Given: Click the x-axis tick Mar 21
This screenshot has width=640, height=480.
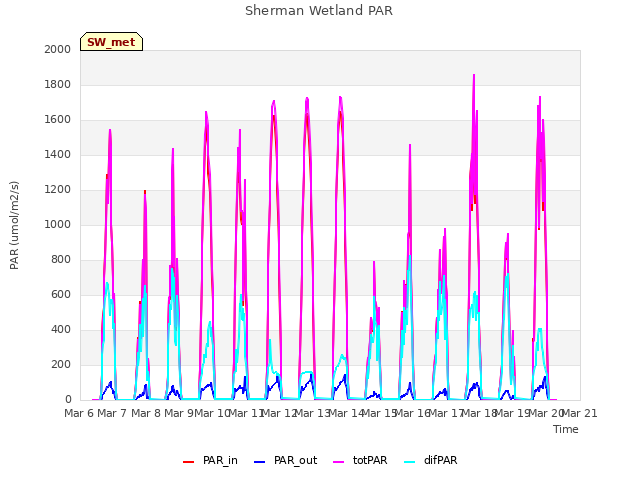Looking at the screenshot, I should click(x=580, y=413).
